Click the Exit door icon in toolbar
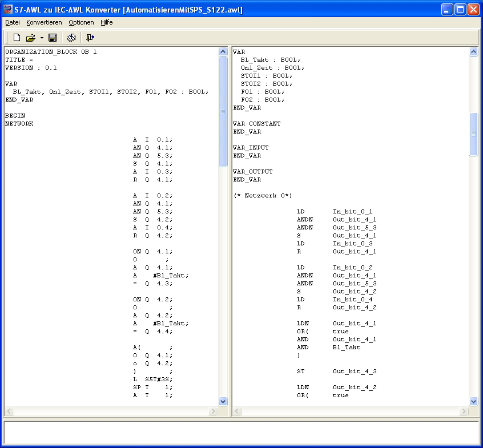The width and height of the screenshot is (483, 448). (90, 38)
